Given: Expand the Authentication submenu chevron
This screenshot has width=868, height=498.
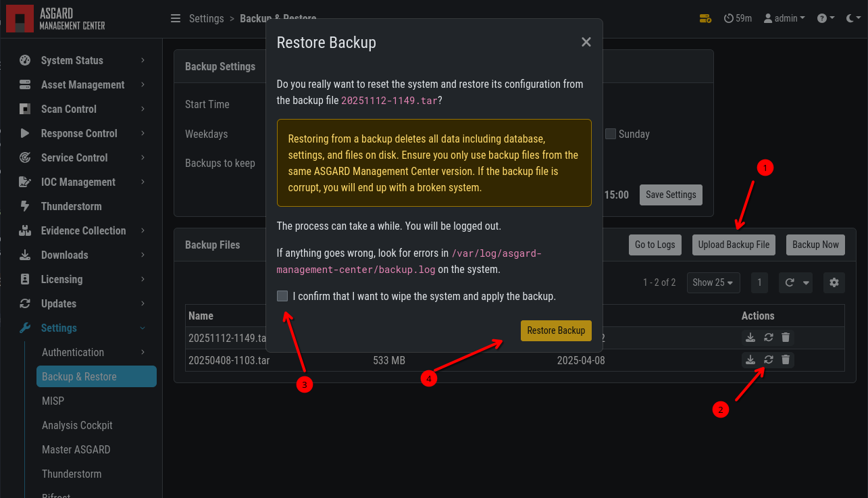Looking at the screenshot, I should [143, 352].
